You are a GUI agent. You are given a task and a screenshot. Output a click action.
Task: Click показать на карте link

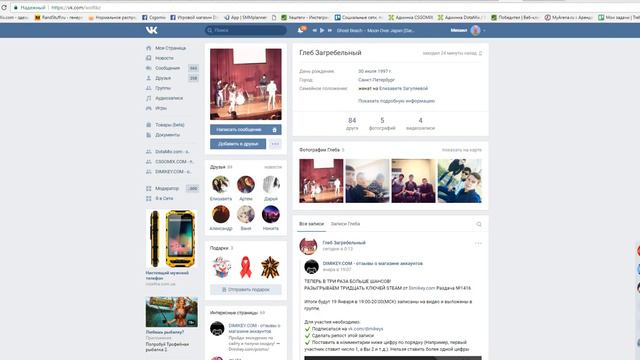(462, 150)
